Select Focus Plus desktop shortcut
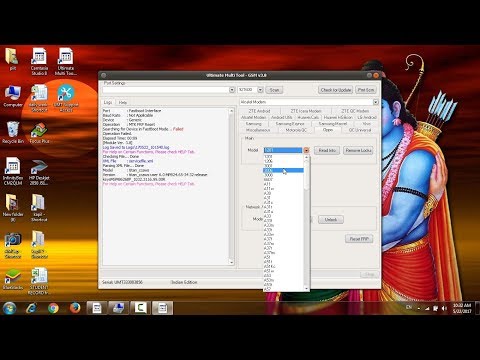Viewport: 480px width, 360px height. tap(39, 132)
